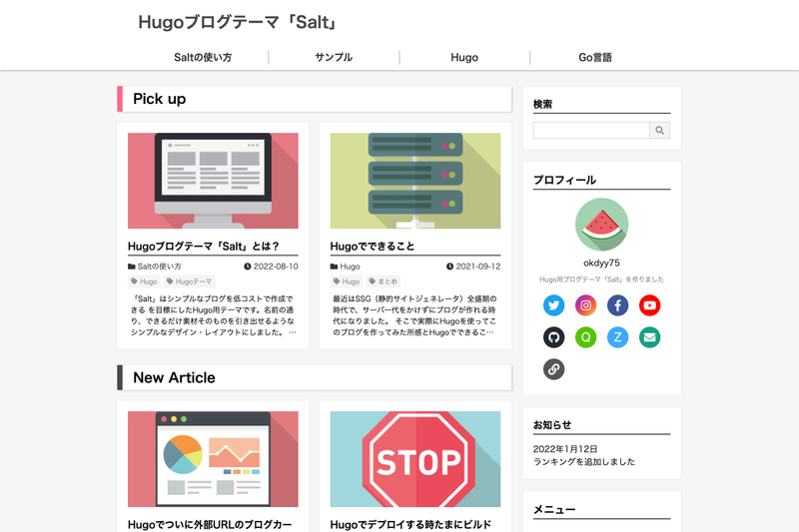The image size is (799, 532).
Task: Open the Hugo category under Hugoでできること
Action: pos(345,266)
